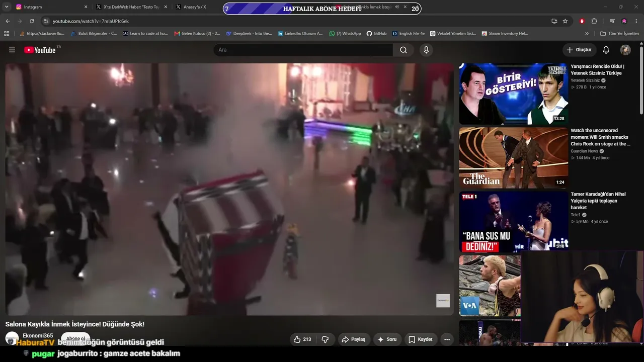Open the Steam Inventory Helper bookmark
This screenshot has width=644, height=362.
[x=505, y=34]
